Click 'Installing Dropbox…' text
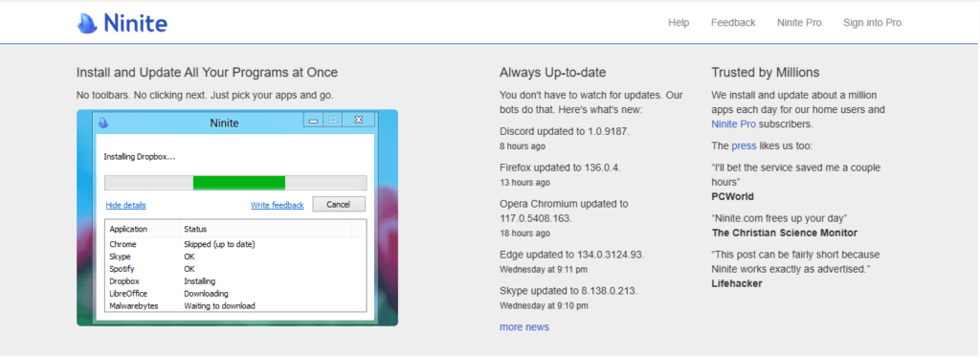The width and height of the screenshot is (980, 358). click(x=140, y=157)
